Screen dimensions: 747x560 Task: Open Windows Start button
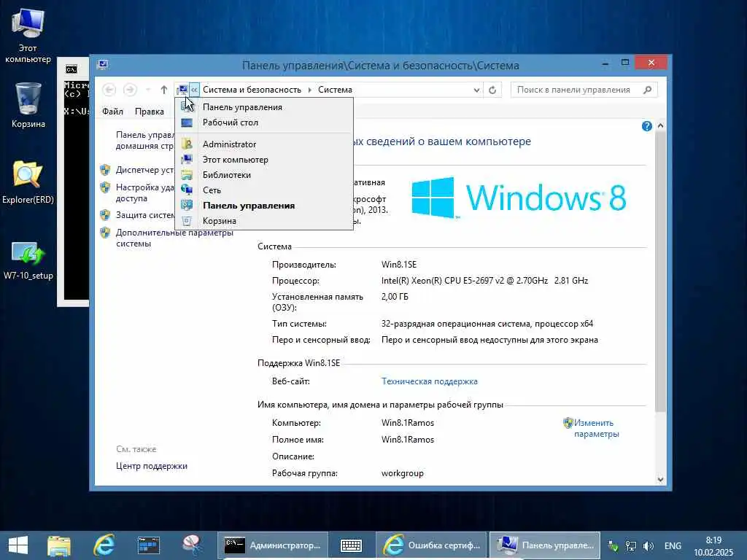18,545
